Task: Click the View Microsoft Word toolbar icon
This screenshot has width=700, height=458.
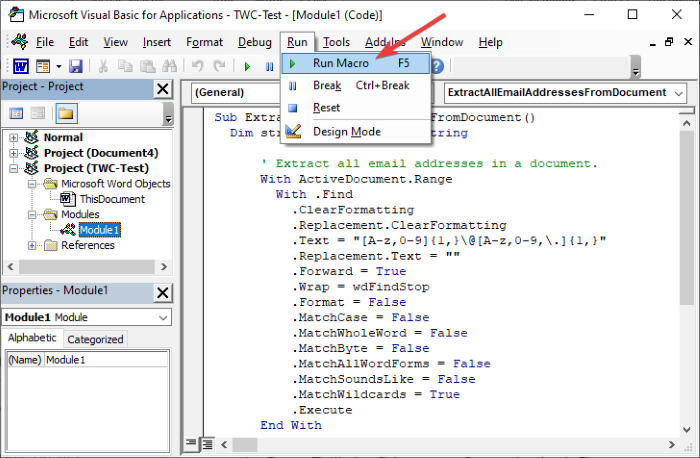Action: click(21, 67)
